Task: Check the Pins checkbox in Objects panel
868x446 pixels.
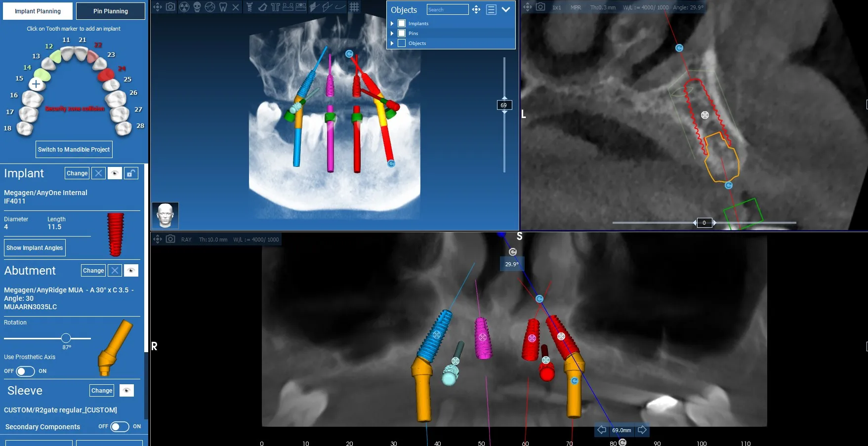Action: coord(402,33)
